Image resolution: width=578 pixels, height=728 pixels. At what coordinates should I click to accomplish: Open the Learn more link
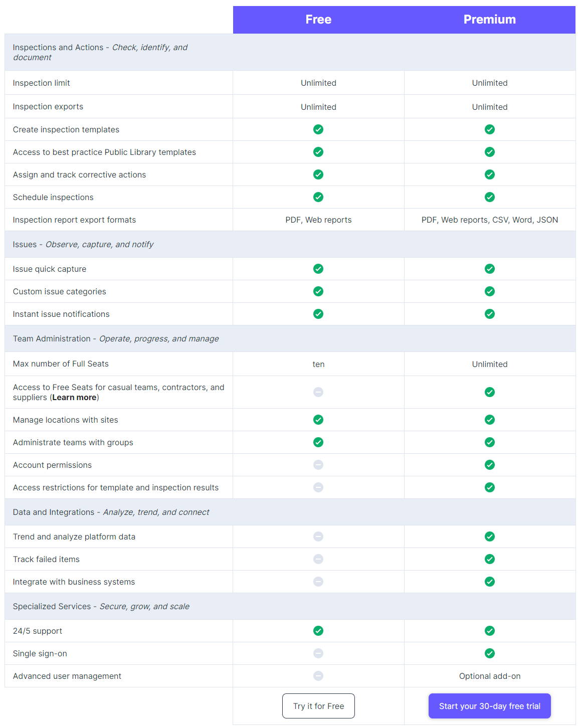click(74, 398)
